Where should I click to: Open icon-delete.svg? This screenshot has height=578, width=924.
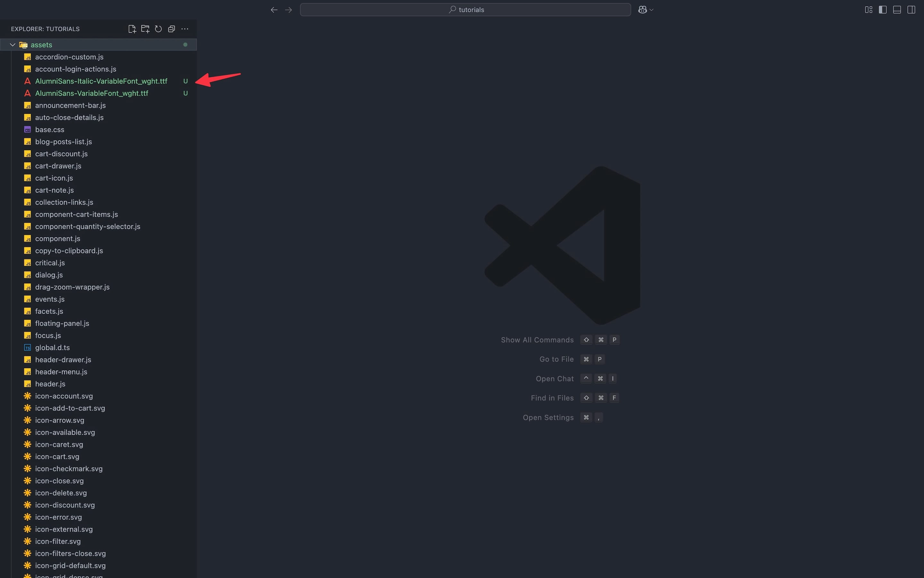98,493
